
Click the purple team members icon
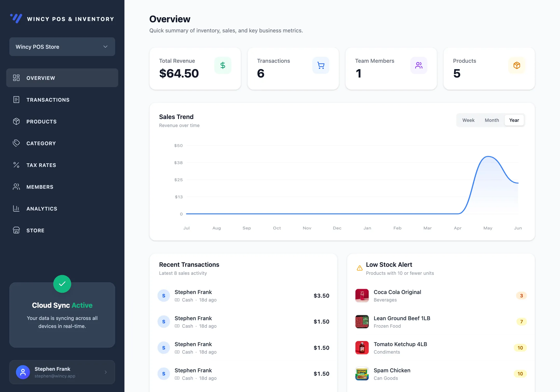[419, 65]
